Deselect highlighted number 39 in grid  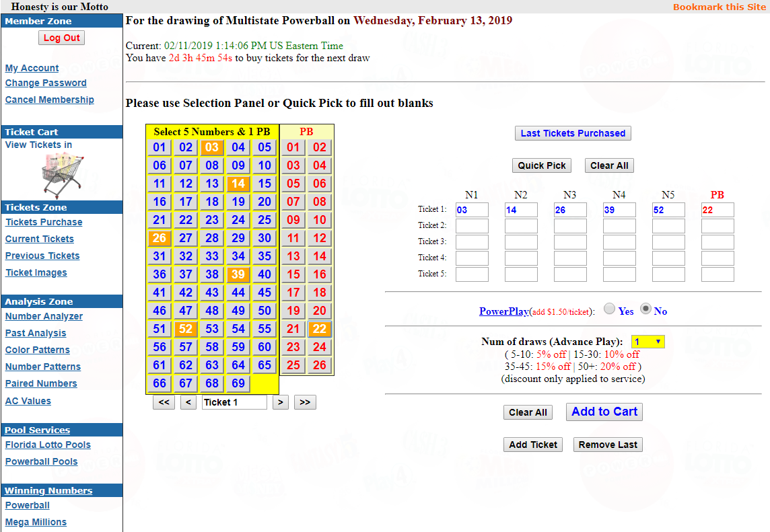(x=238, y=274)
